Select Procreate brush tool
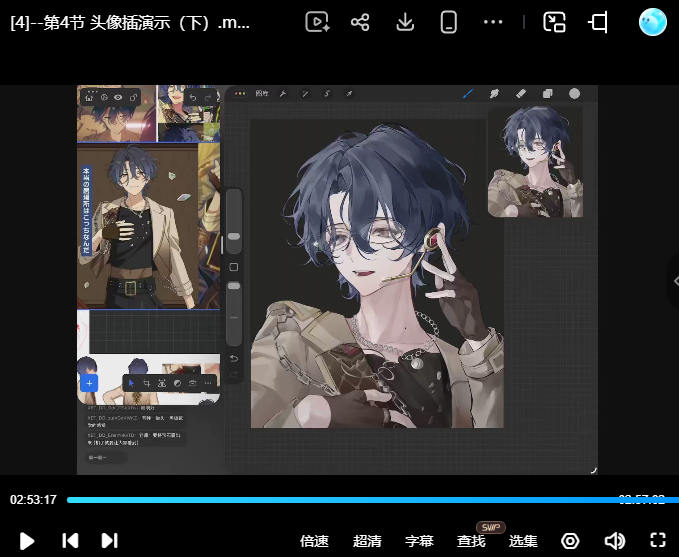Viewport: 679px width, 557px height. [x=468, y=94]
